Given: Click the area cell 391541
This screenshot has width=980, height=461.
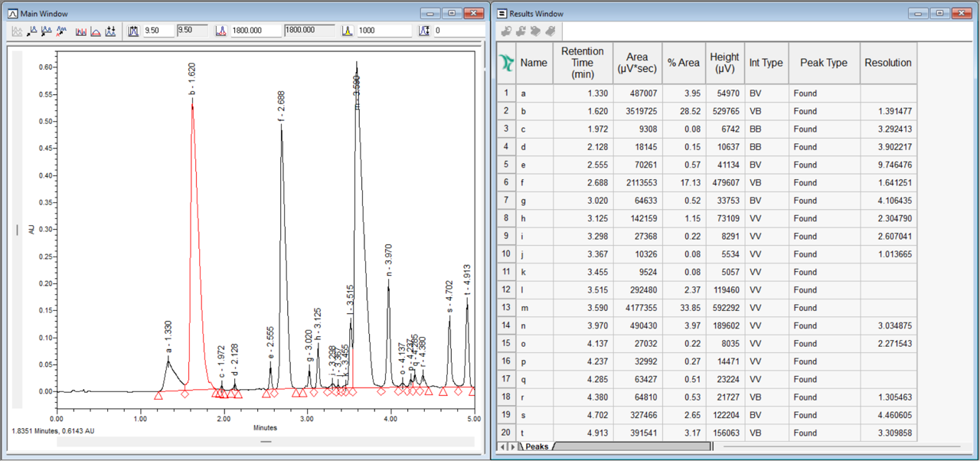Looking at the screenshot, I should [637, 433].
